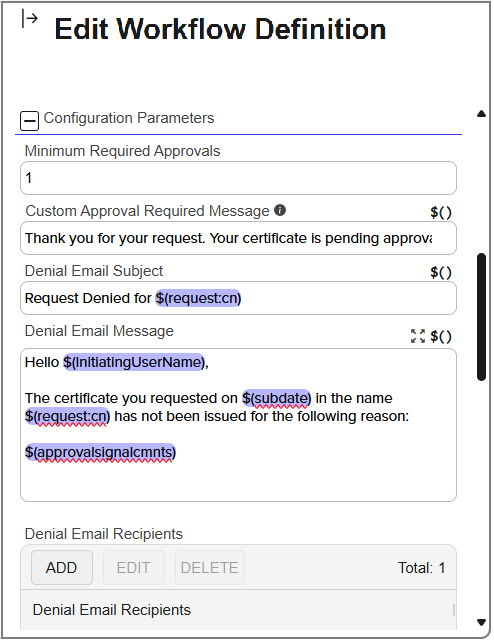Click the scroll down arrow
This screenshot has width=494, height=640.
tap(481, 622)
